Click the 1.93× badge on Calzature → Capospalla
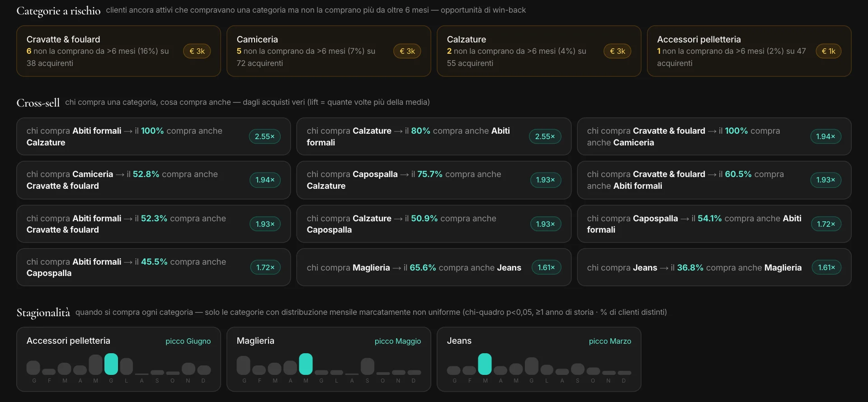This screenshot has height=402, width=868. coord(545,224)
